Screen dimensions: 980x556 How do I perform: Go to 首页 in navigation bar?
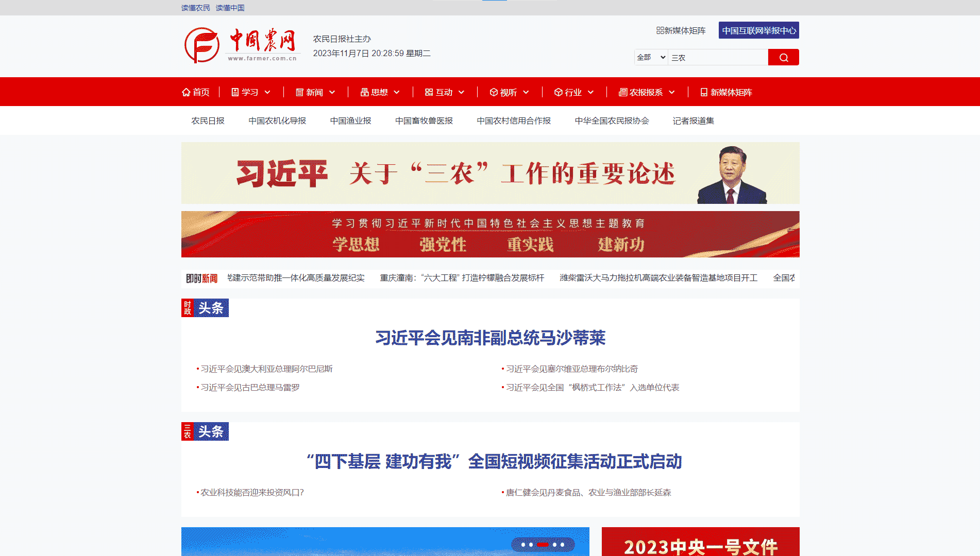point(201,92)
